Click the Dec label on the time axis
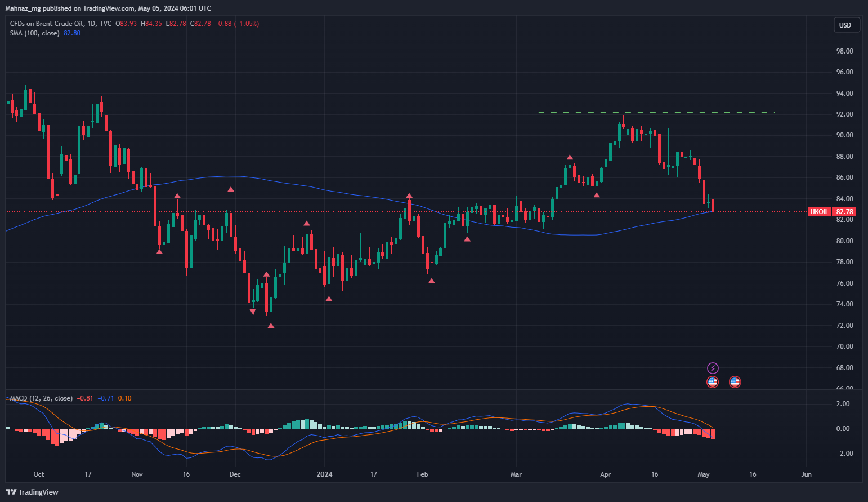 click(235, 474)
